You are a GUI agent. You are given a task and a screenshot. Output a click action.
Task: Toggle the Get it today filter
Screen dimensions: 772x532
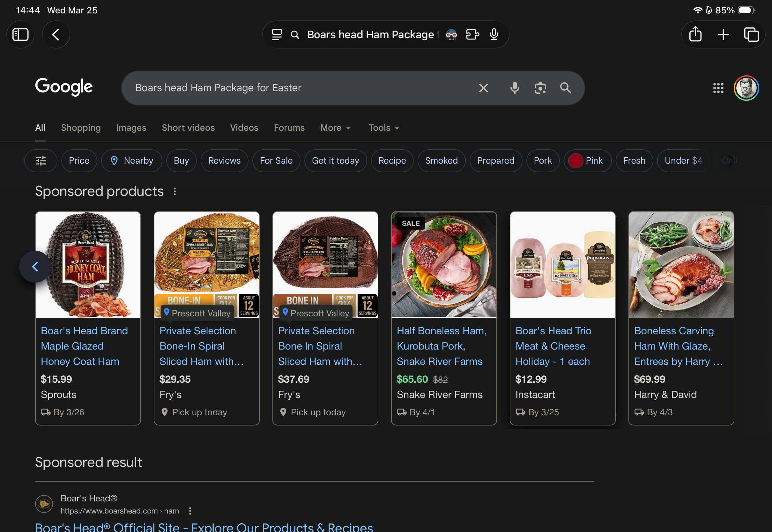point(336,161)
